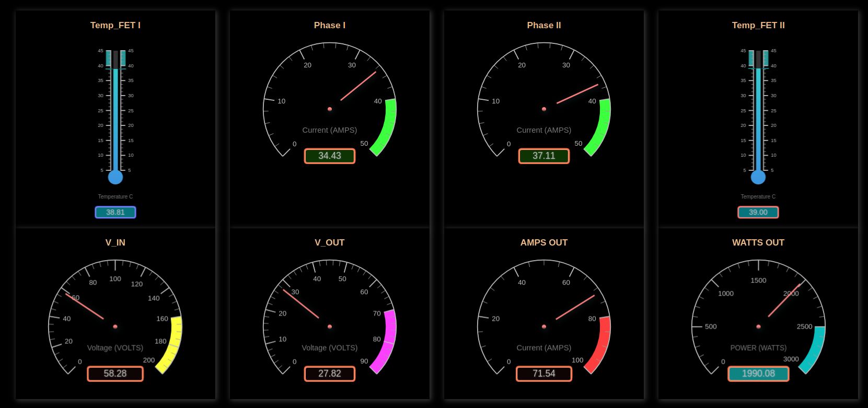Click the AMPS OUT panel title
This screenshot has height=408, width=868.
[544, 242]
